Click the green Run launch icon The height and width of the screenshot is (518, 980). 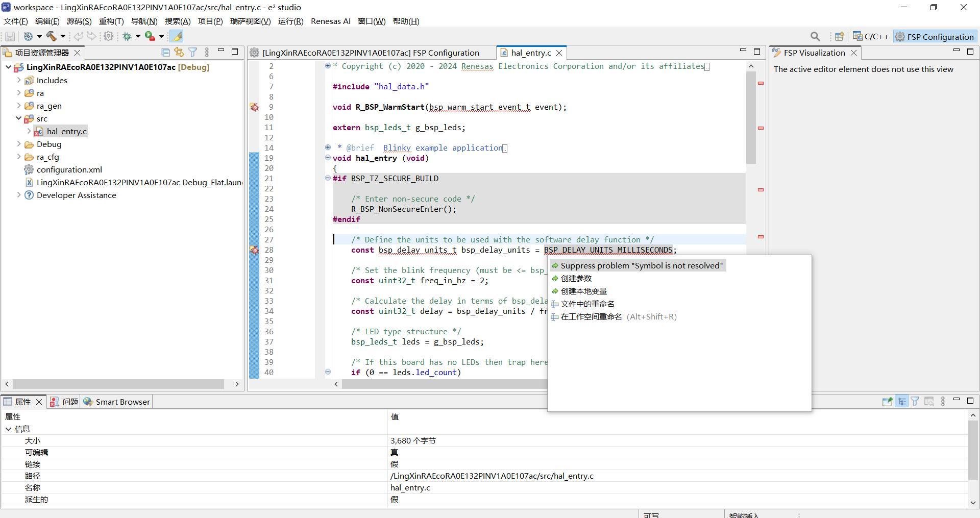point(150,36)
